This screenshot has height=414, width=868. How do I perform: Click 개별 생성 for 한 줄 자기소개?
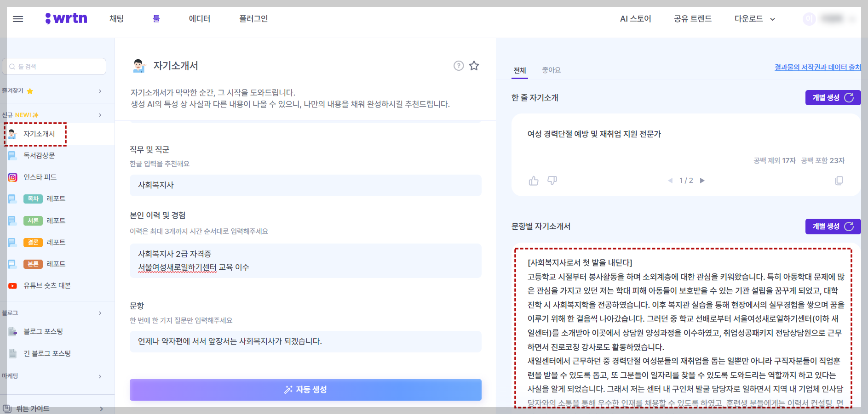(x=833, y=97)
